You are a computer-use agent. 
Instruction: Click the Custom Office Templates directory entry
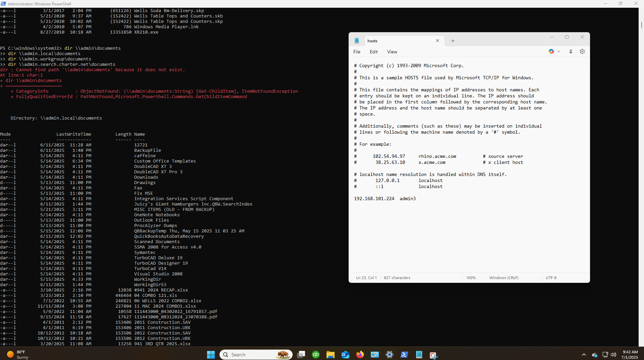tap(165, 161)
